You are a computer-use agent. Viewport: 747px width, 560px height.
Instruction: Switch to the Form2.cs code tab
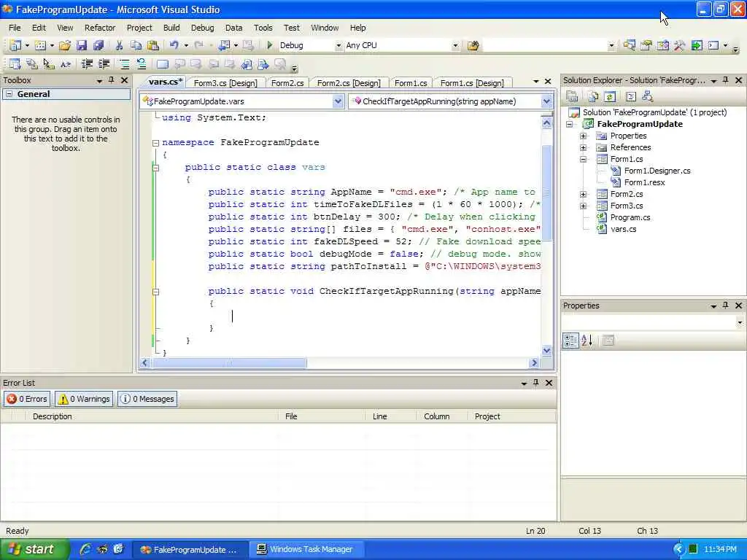(x=287, y=83)
